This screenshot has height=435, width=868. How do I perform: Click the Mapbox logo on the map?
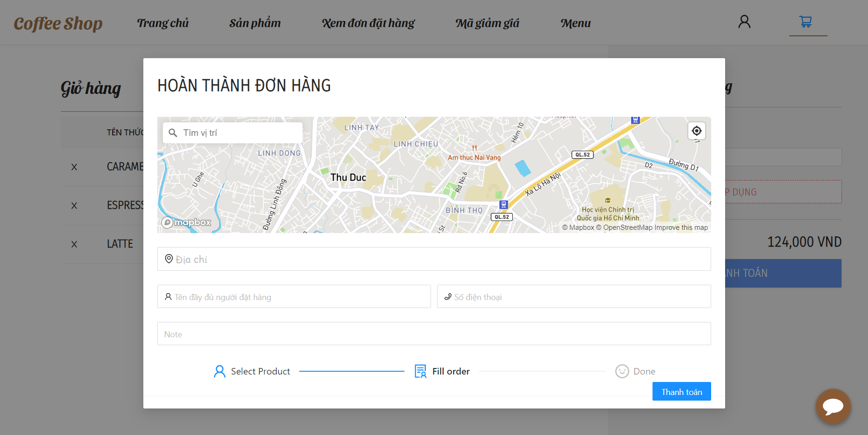(187, 222)
